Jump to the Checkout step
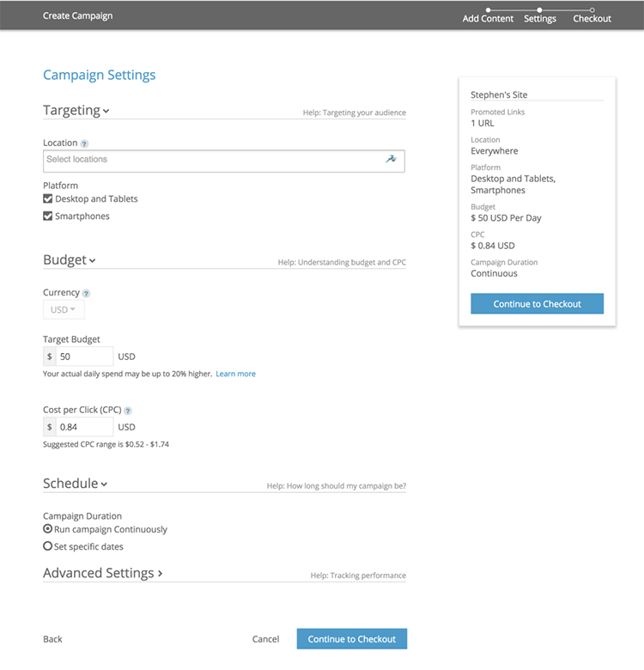Screen dimensions: 644x670 [x=592, y=18]
